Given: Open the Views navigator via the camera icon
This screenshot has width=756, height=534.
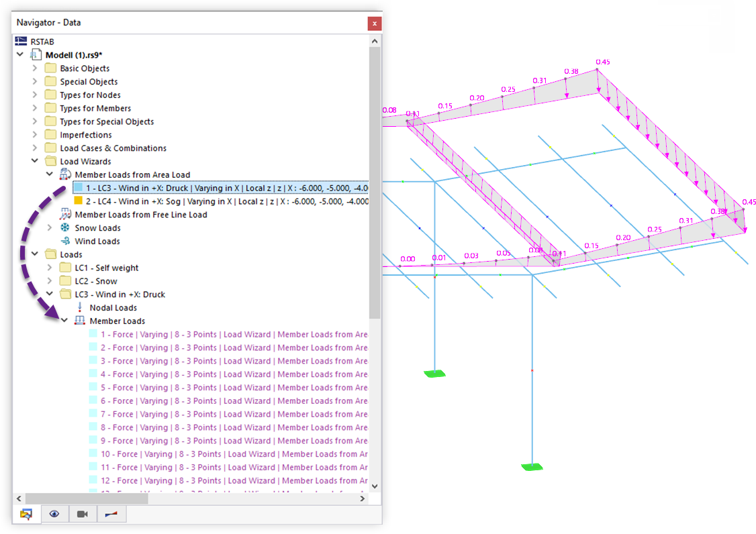Looking at the screenshot, I should pyautogui.click(x=81, y=513).
